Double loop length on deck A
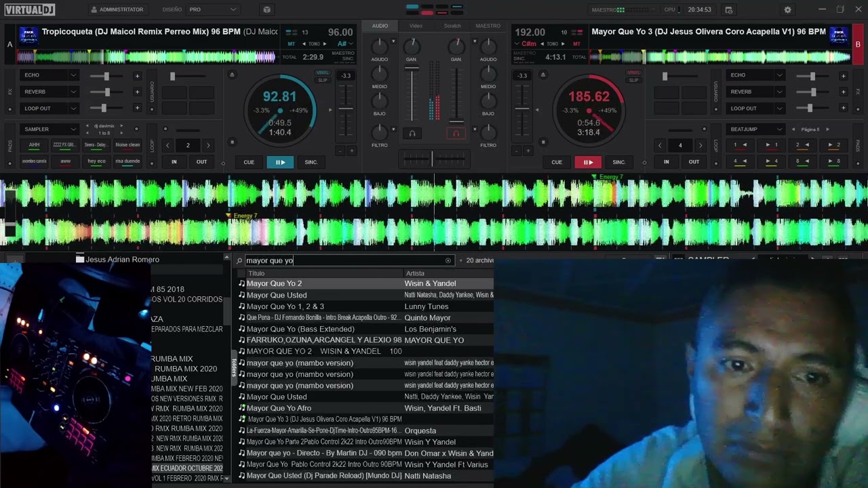Screen dimensions: 868x488 [x=208, y=145]
